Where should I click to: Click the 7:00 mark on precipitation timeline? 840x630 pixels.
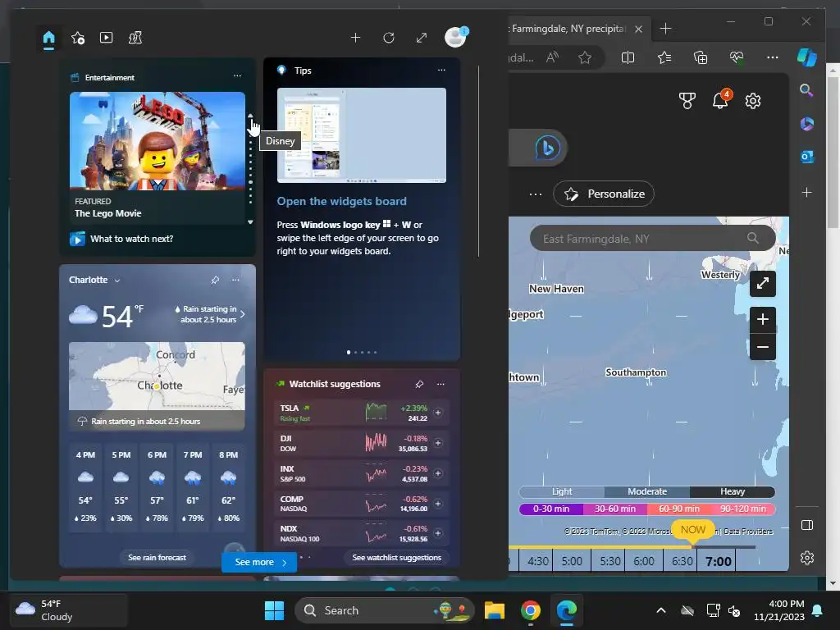(718, 561)
